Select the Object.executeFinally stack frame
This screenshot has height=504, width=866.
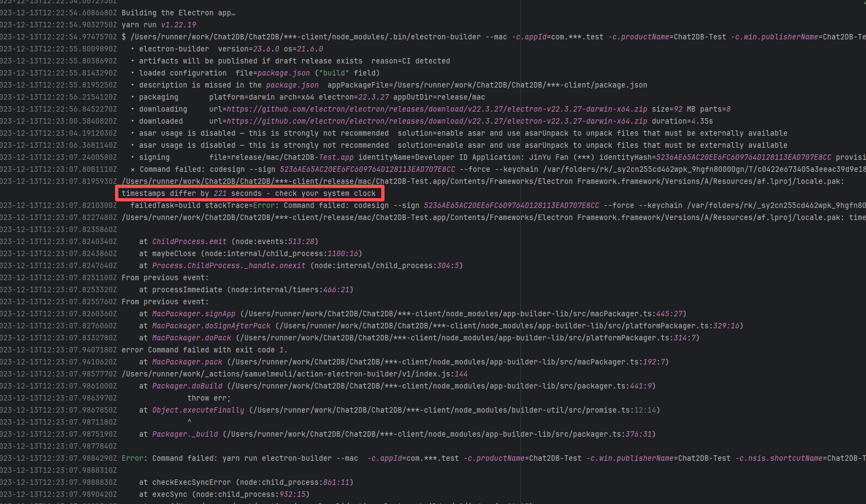pyautogui.click(x=198, y=410)
